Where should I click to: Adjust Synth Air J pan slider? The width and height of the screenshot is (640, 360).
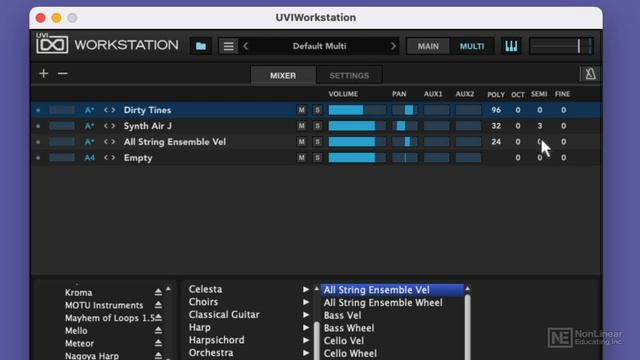click(x=404, y=126)
